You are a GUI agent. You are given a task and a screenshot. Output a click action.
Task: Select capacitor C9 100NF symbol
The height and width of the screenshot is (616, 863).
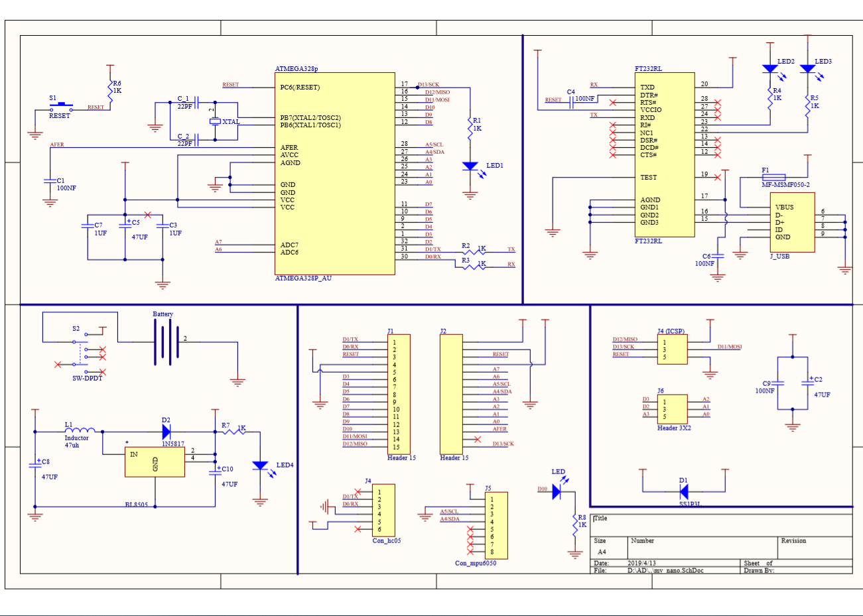778,383
